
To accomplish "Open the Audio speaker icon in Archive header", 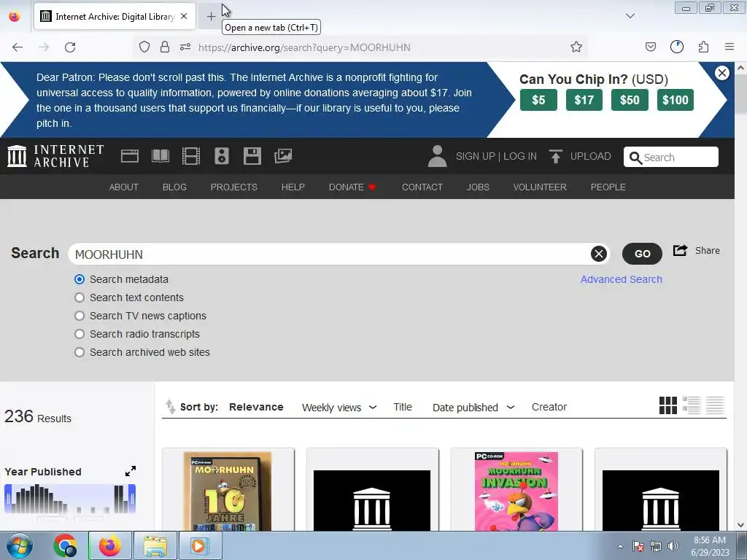I will click(222, 156).
